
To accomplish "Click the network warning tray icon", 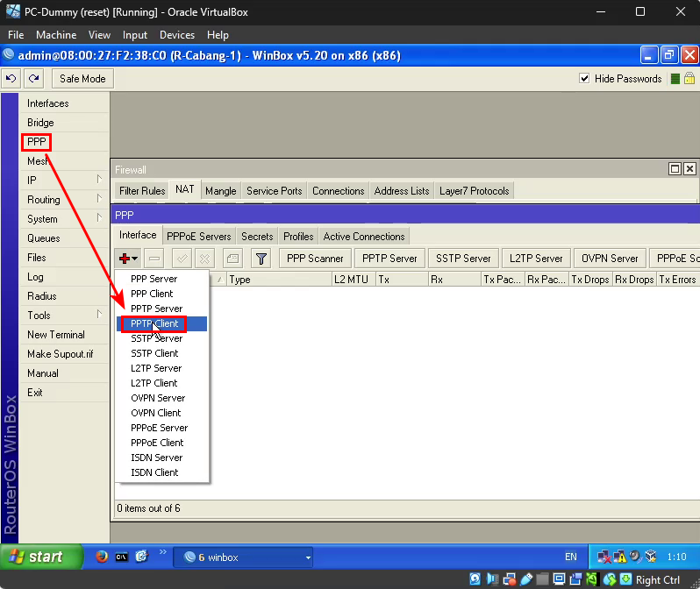I will (619, 557).
